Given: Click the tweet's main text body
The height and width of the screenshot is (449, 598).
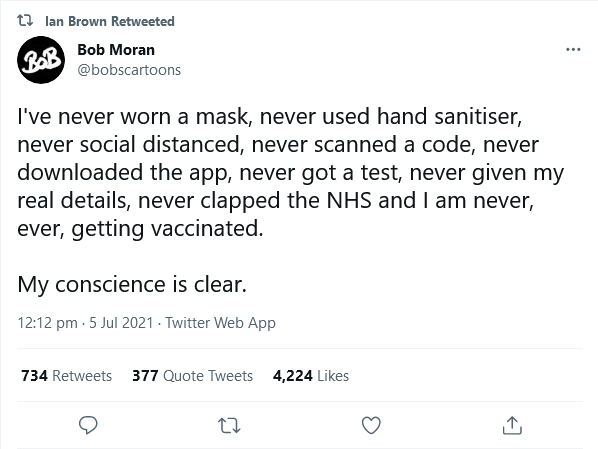Looking at the screenshot, I should pyautogui.click(x=290, y=172).
